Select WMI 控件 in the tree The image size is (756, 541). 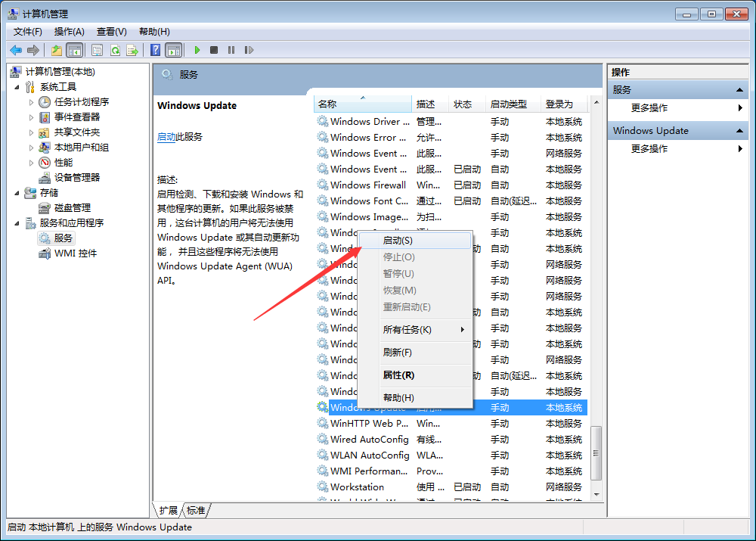point(75,253)
